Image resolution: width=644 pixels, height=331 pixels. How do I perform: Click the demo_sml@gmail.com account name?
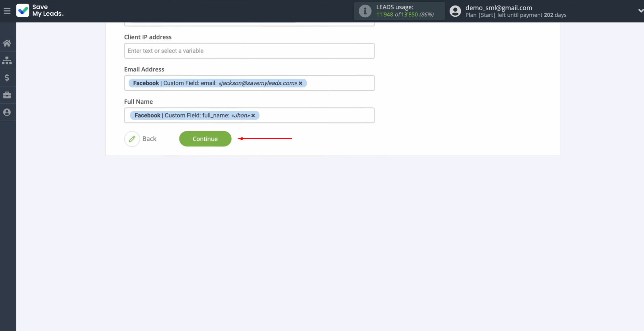(499, 7)
